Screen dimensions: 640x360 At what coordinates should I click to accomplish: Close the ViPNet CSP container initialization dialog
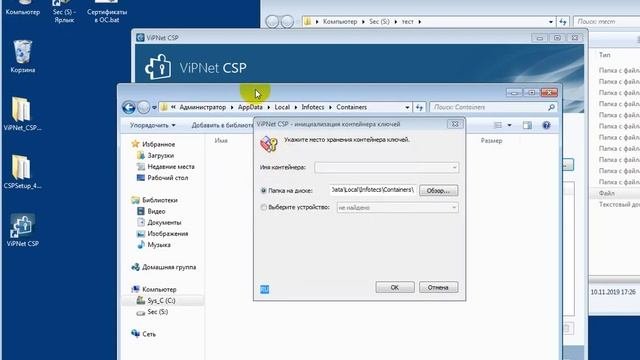coord(455,124)
